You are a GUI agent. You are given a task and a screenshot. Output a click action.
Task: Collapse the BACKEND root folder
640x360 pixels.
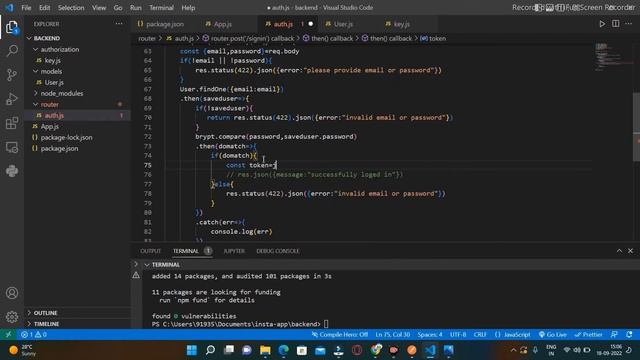coord(78,38)
